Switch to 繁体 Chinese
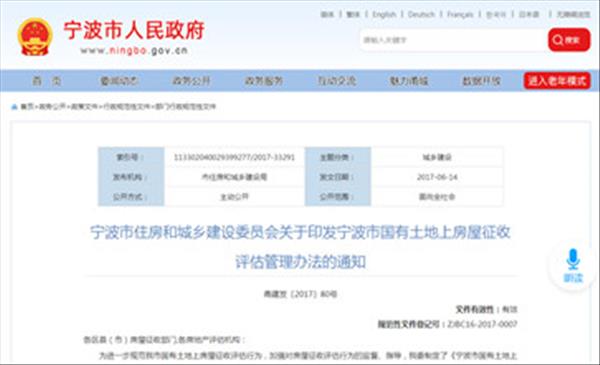This screenshot has height=365, width=600. (353, 15)
